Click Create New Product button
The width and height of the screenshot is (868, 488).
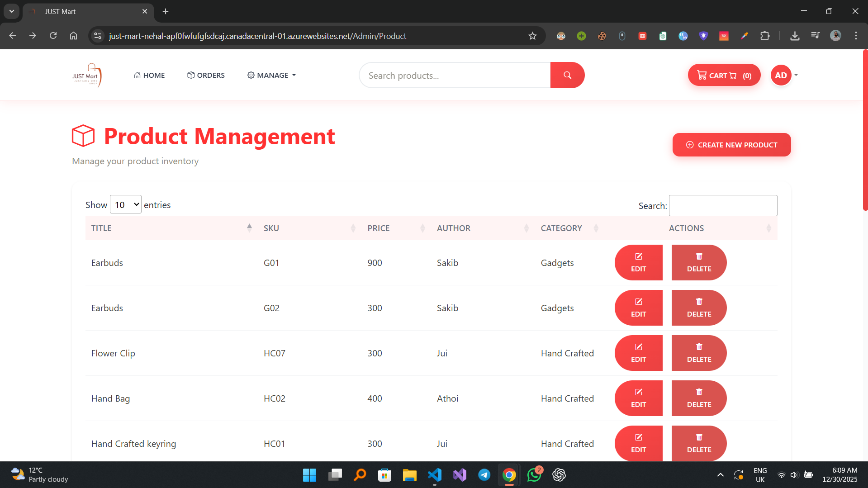click(731, 145)
